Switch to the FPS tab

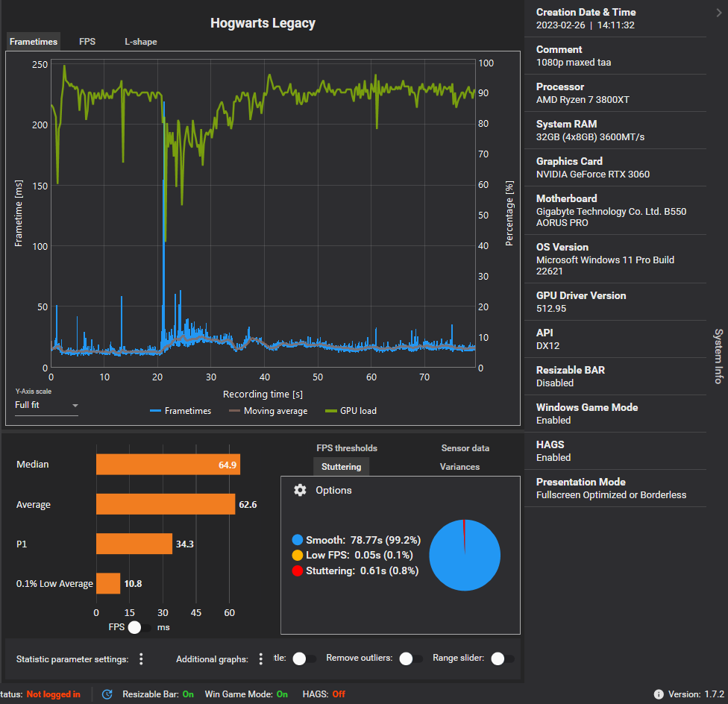(x=87, y=41)
